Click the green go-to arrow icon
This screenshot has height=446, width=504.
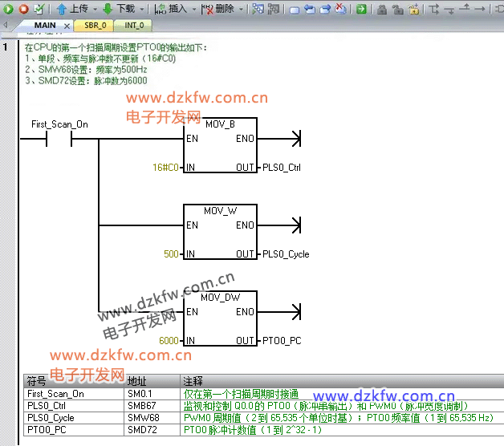coord(362,9)
